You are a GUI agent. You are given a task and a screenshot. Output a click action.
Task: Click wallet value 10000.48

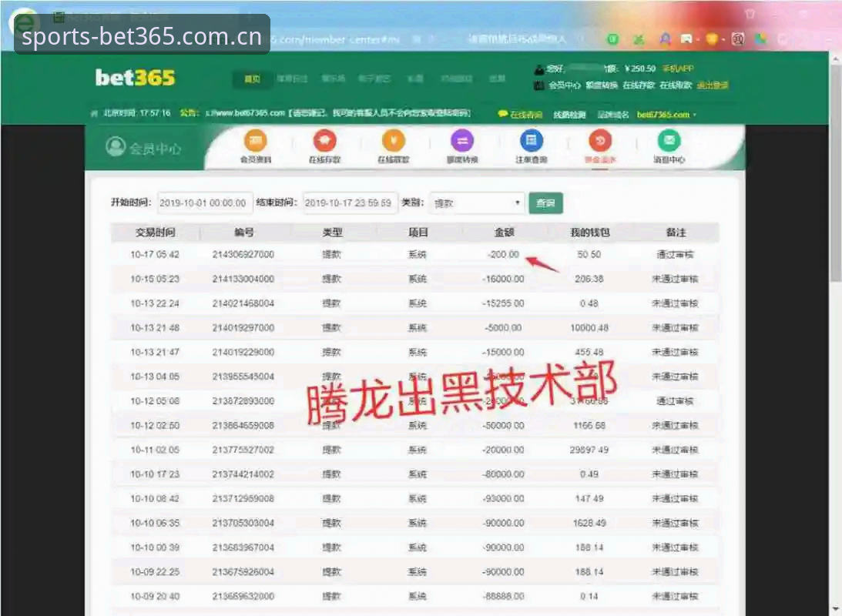pyautogui.click(x=589, y=328)
